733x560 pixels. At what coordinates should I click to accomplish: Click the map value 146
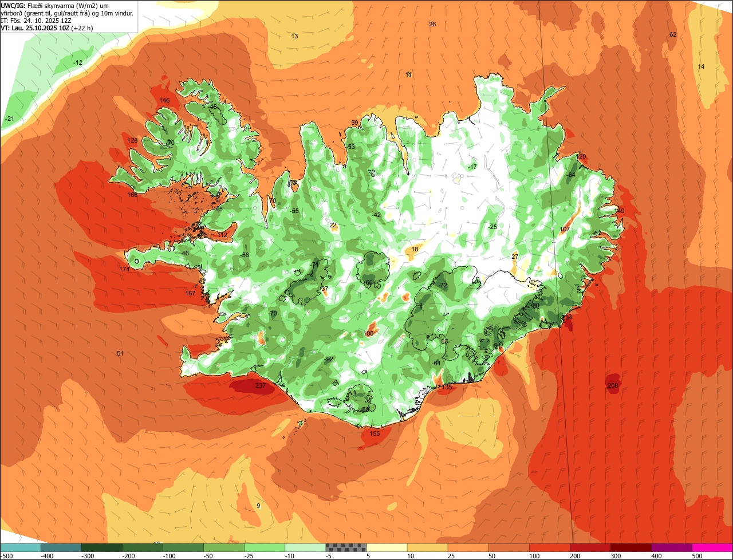pos(164,101)
